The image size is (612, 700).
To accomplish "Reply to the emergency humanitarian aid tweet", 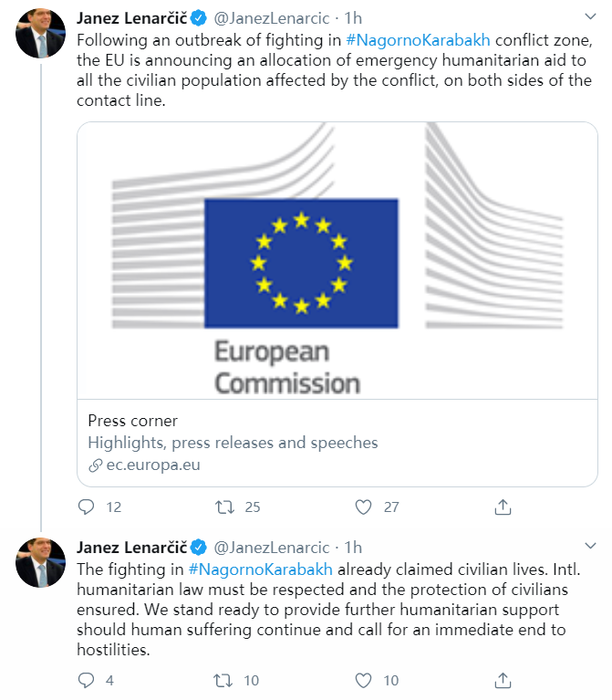I will click(x=87, y=507).
